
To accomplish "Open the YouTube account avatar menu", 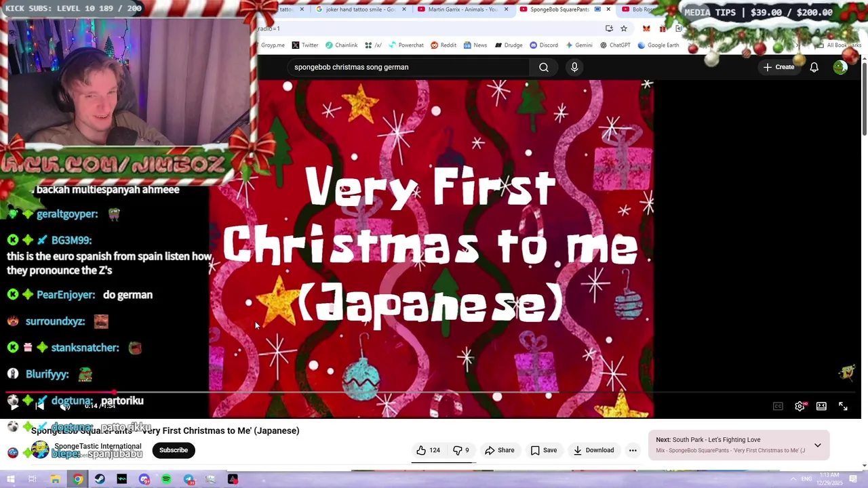I will tap(840, 67).
